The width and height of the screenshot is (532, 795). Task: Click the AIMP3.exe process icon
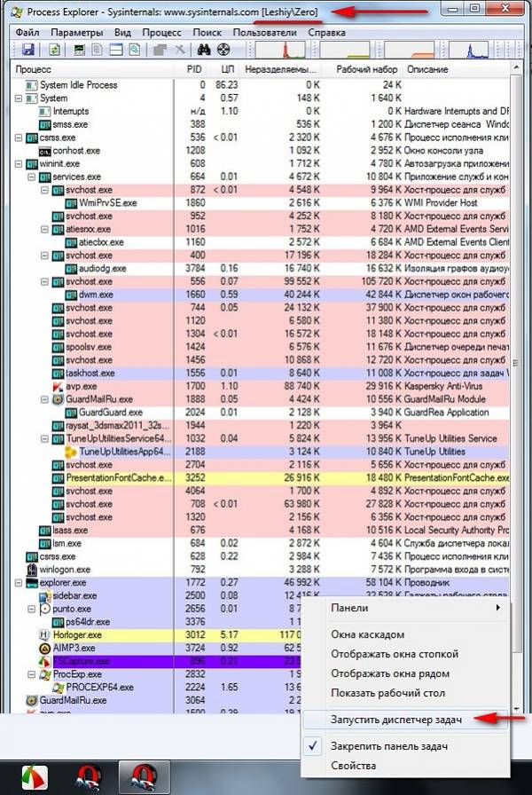click(46, 649)
